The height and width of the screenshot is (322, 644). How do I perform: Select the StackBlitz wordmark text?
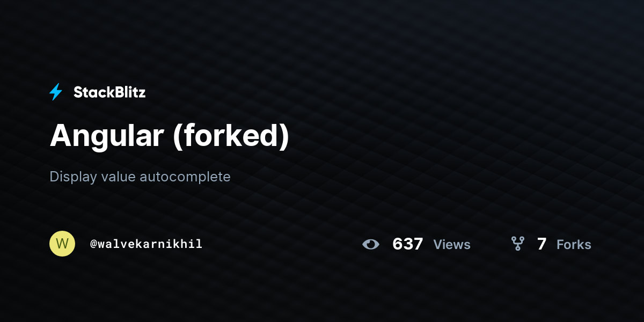click(109, 92)
